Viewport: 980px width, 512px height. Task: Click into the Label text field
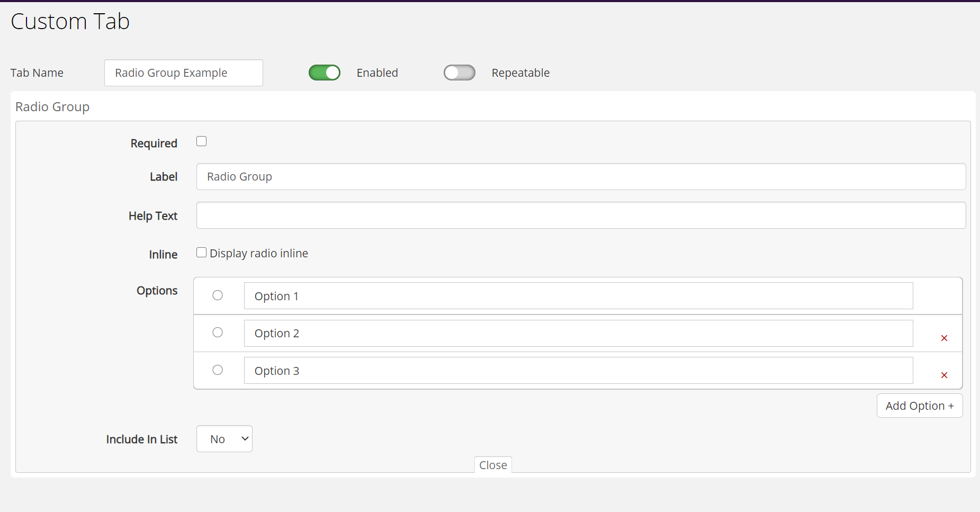[x=581, y=176]
